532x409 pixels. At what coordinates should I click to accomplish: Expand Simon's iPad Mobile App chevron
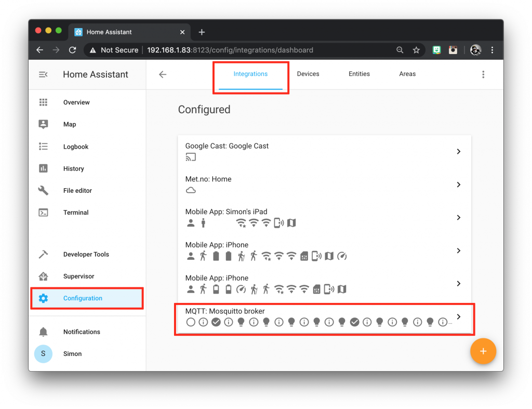tap(458, 218)
